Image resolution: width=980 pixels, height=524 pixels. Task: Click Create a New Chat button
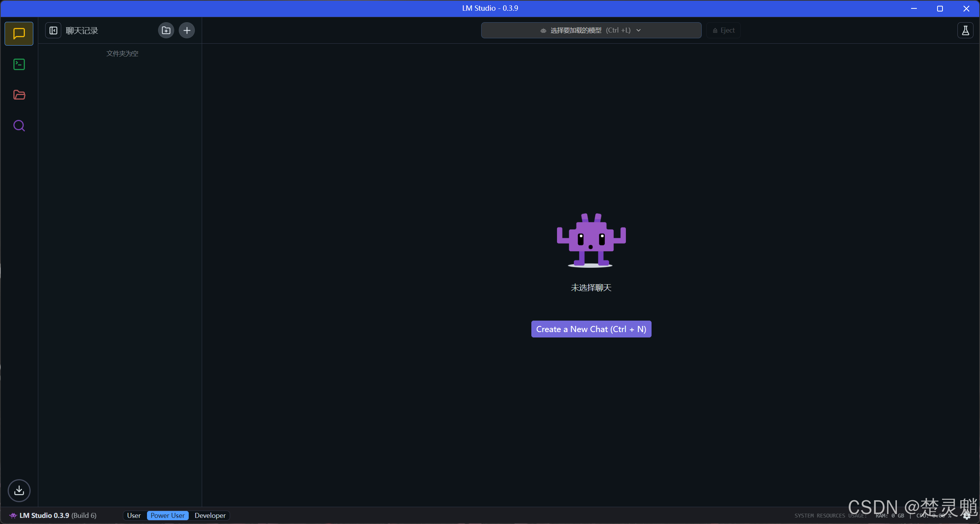click(591, 329)
